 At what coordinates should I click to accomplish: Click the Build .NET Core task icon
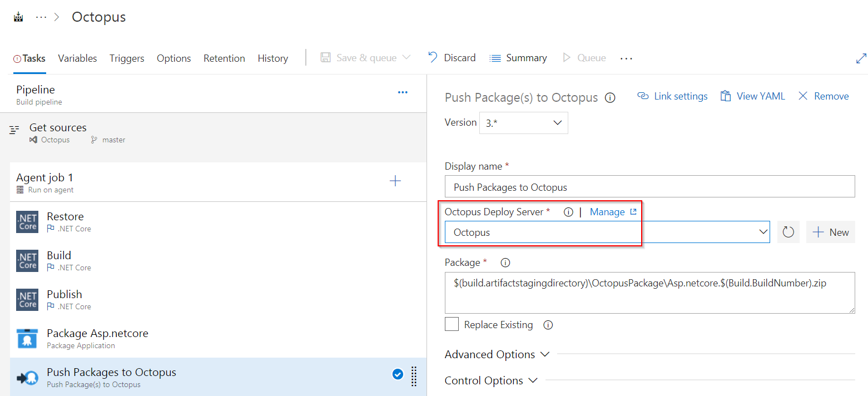(x=27, y=260)
